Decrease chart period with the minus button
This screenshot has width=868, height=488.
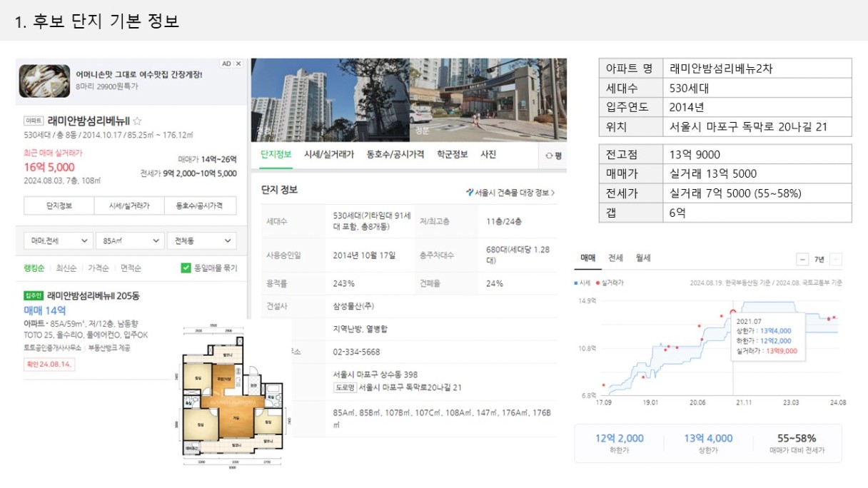[803, 260]
